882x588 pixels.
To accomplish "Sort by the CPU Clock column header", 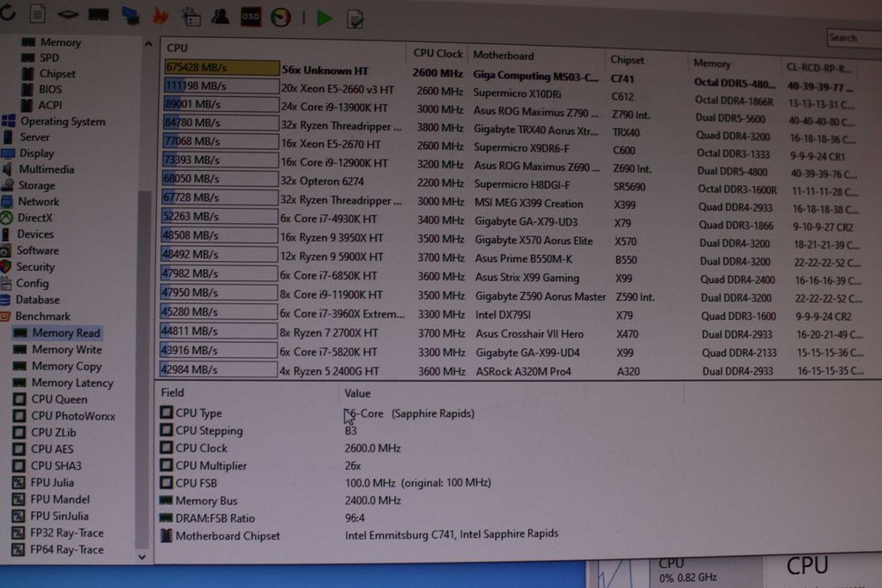I will pyautogui.click(x=437, y=54).
